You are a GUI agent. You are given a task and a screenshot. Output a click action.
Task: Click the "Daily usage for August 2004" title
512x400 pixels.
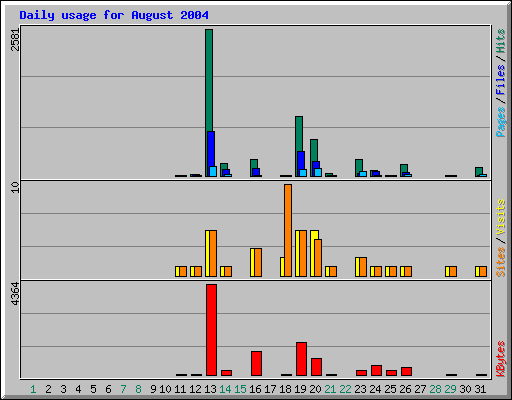(114, 15)
